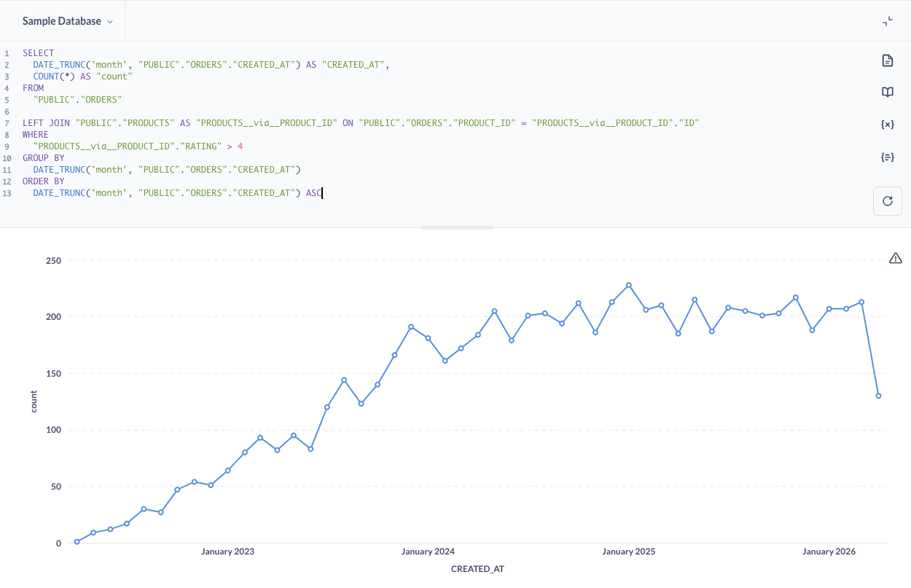Viewport: 911px width, 588px height.
Task: Click the highest data point near January 2025
Action: [x=628, y=285]
